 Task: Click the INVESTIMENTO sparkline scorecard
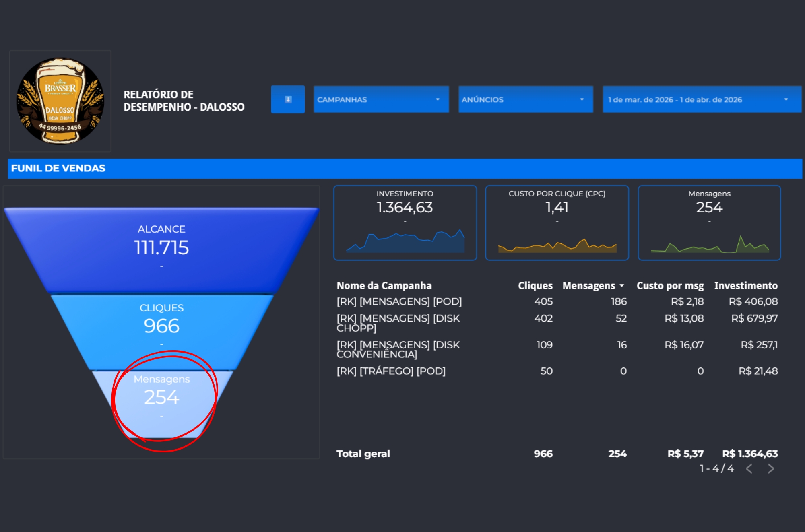[405, 223]
